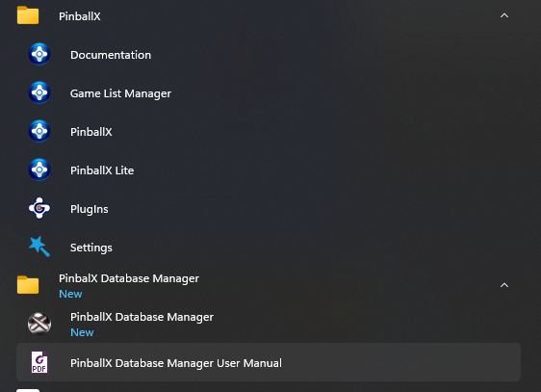Click the PinballX app icon

coord(39,131)
